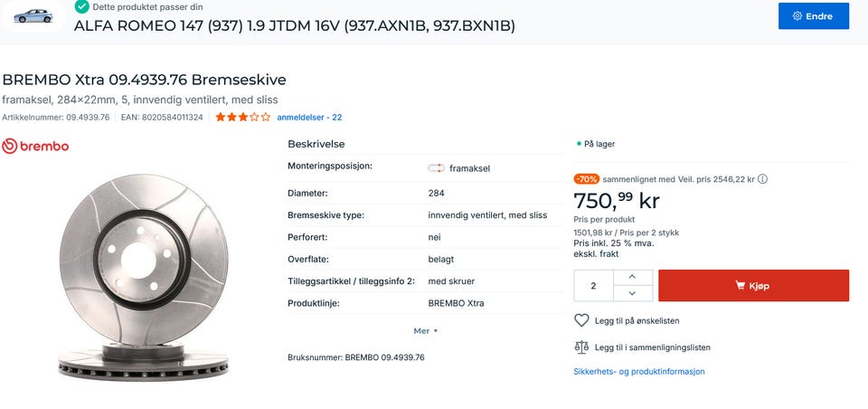
Task: Click the quantity input field showing 2
Action: click(x=593, y=285)
